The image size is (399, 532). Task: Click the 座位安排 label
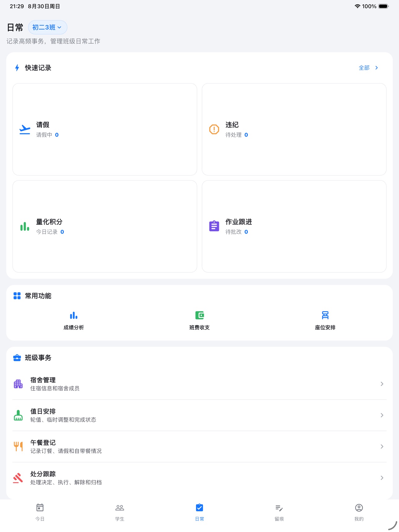tap(325, 328)
